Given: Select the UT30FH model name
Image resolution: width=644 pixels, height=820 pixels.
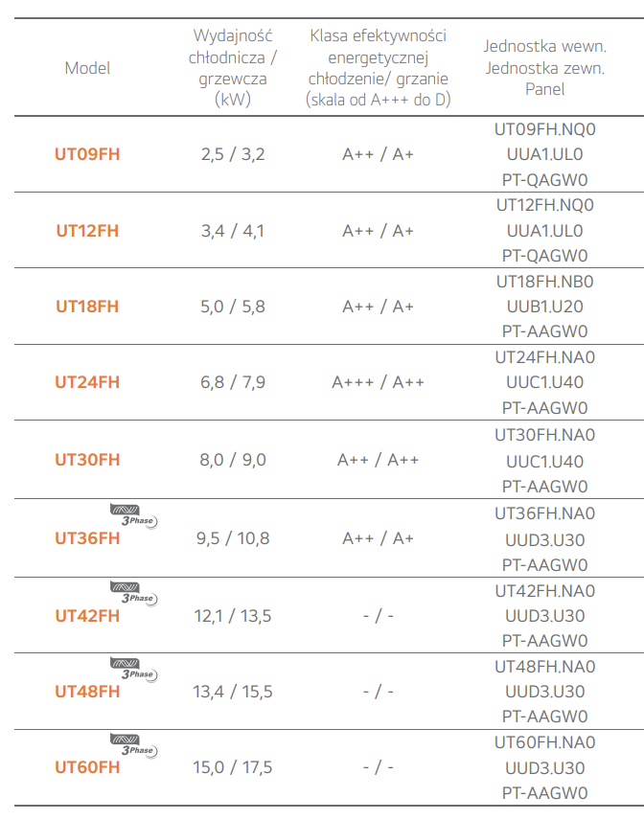Looking at the screenshot, I should 87,460.
